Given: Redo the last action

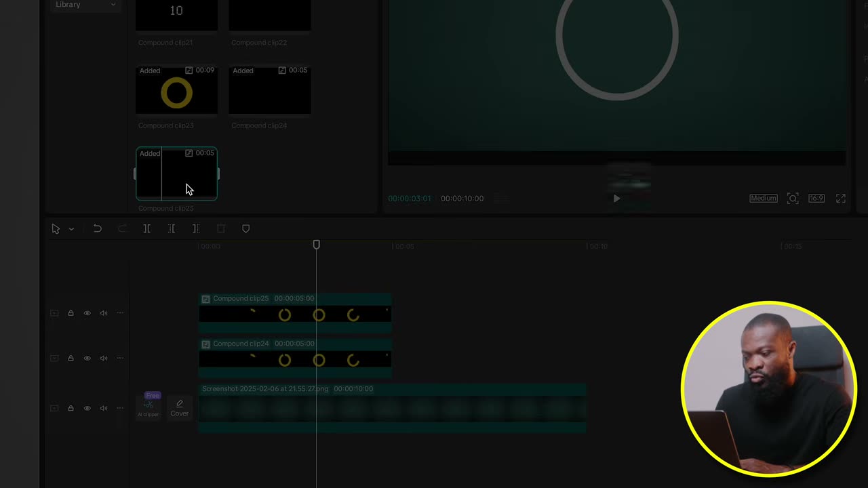Looking at the screenshot, I should tap(122, 228).
